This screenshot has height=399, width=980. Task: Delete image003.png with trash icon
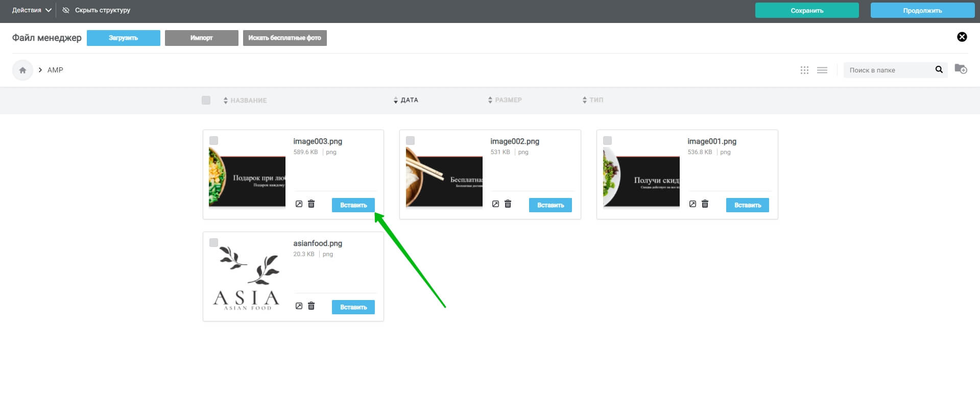[x=311, y=204]
